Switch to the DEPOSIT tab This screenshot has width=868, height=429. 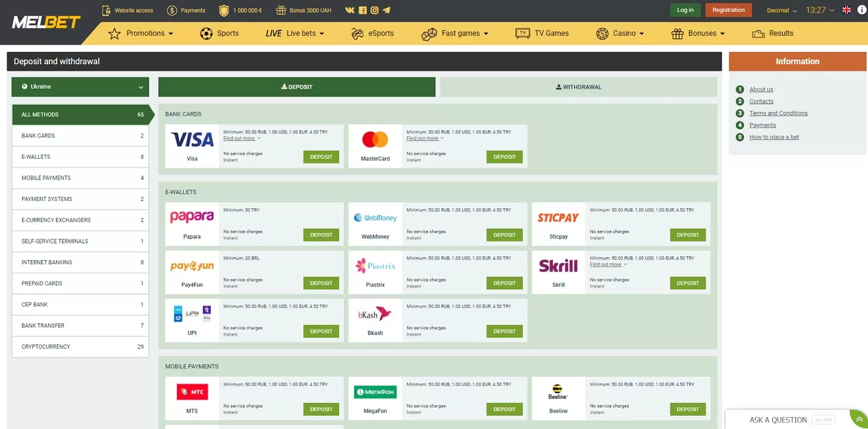296,87
